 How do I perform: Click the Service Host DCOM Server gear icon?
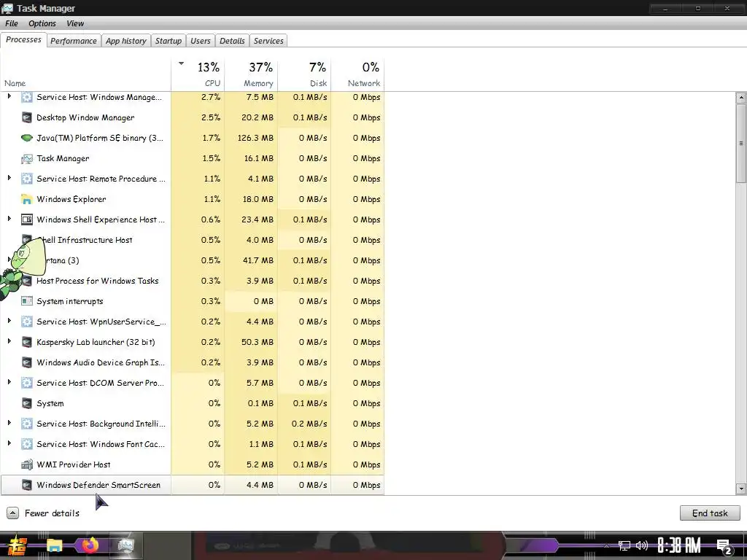[27, 383]
